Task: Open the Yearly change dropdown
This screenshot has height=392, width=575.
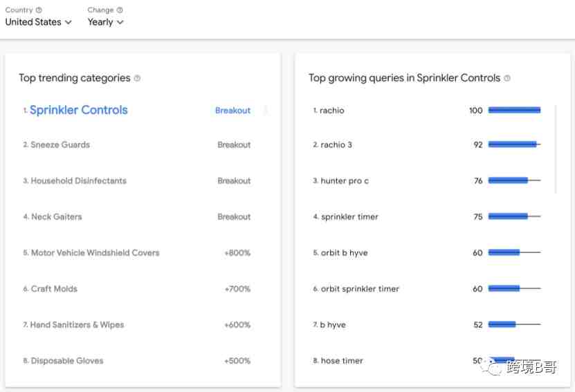Action: (105, 22)
